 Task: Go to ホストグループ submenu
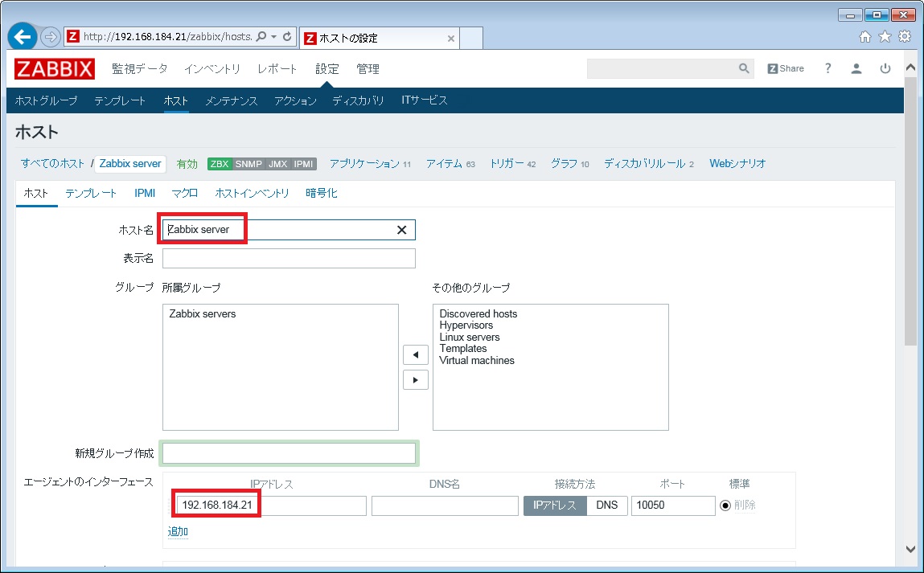click(46, 100)
